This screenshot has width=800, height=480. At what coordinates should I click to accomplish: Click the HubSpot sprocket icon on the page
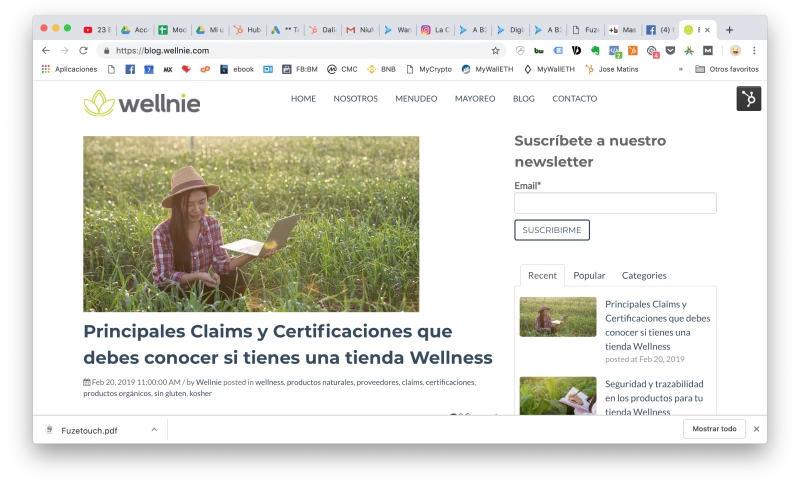(x=748, y=98)
